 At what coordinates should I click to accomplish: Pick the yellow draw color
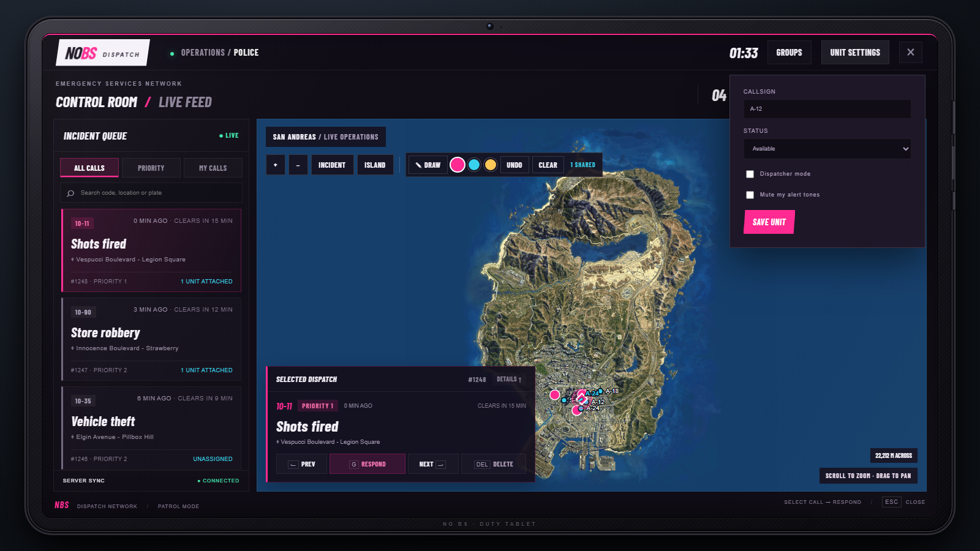click(x=491, y=165)
